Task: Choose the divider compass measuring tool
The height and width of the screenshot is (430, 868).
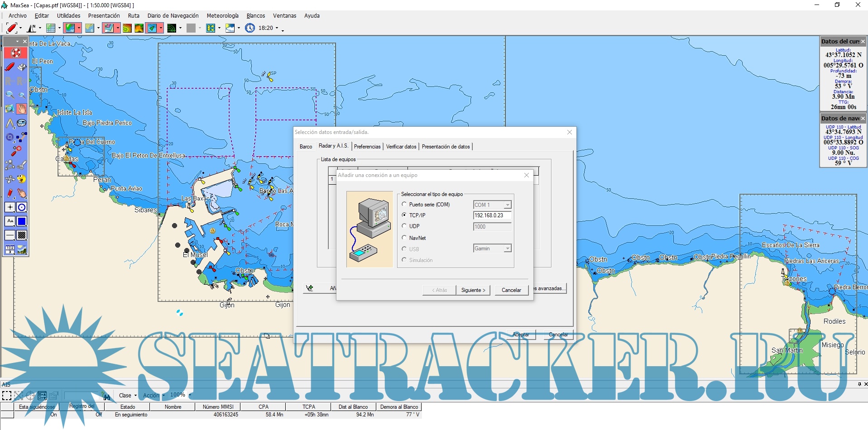Action: pos(10,123)
